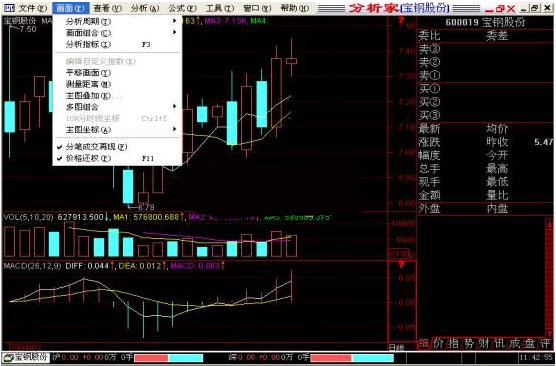
Task: Click the scroll-down arrow in detail panel
Action: pyautogui.click(x=549, y=332)
